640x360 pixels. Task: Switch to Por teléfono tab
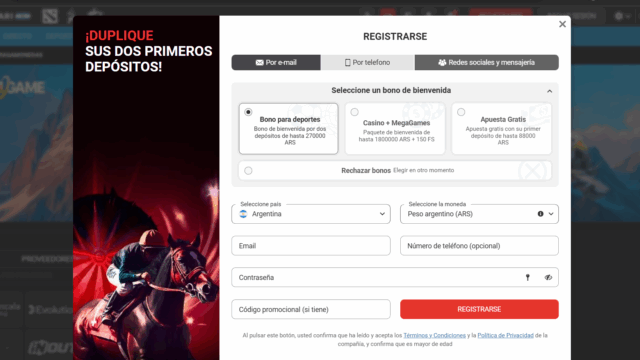pos(368,62)
